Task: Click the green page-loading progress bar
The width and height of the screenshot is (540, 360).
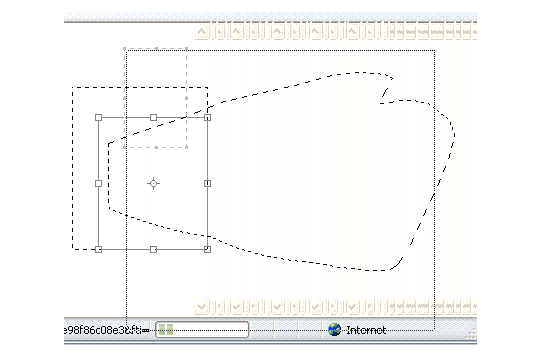Action: pyautogui.click(x=202, y=330)
